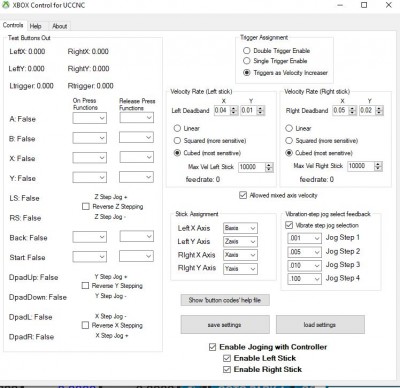Screen dimensions: 400x388
Task: Click Max Vel Right Stick value field
Action: click(x=361, y=166)
